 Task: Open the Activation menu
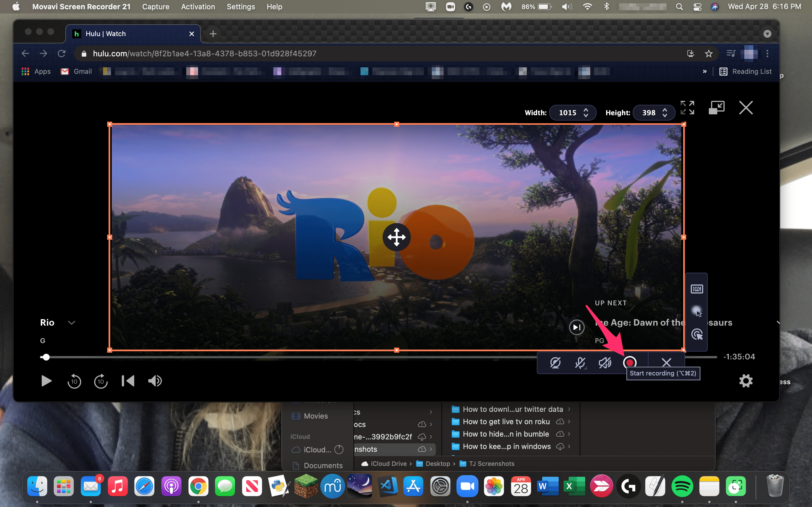pos(198,7)
